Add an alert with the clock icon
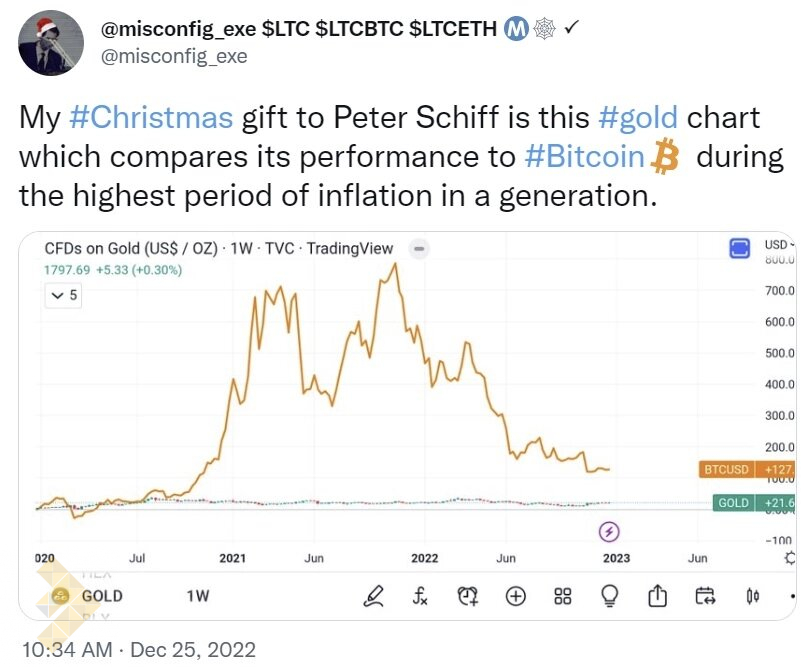 (468, 597)
